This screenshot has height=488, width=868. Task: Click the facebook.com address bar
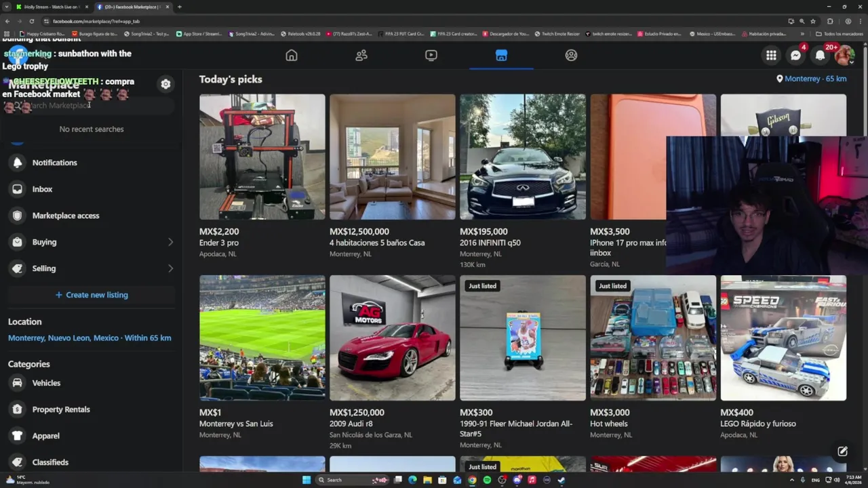(x=407, y=21)
